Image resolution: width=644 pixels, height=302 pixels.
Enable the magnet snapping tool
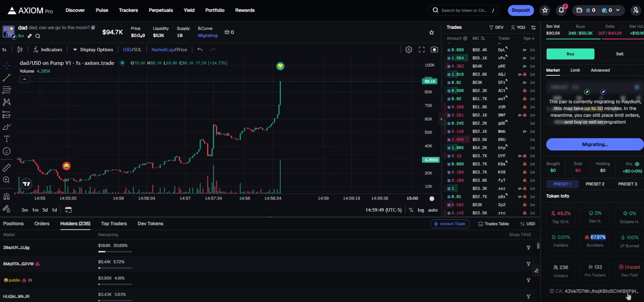coord(6,196)
